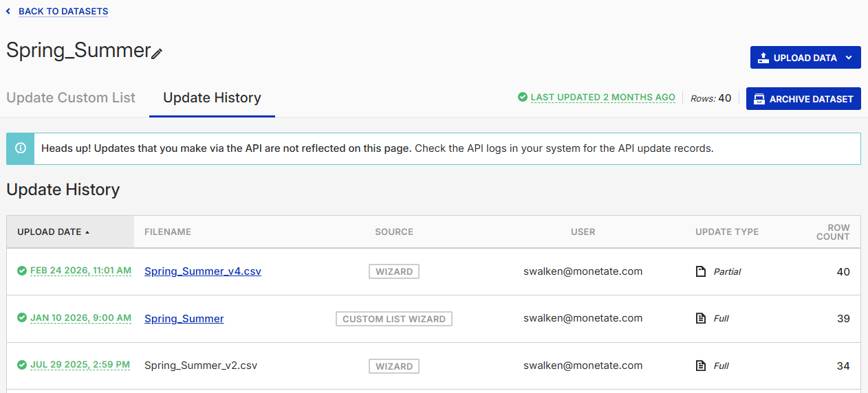Open the Upload Data dropdown arrow
The image size is (868, 393).
[x=849, y=58]
